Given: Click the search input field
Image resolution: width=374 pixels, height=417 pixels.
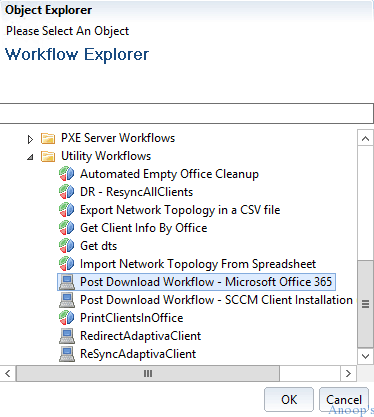Looking at the screenshot, I should 187,113.
